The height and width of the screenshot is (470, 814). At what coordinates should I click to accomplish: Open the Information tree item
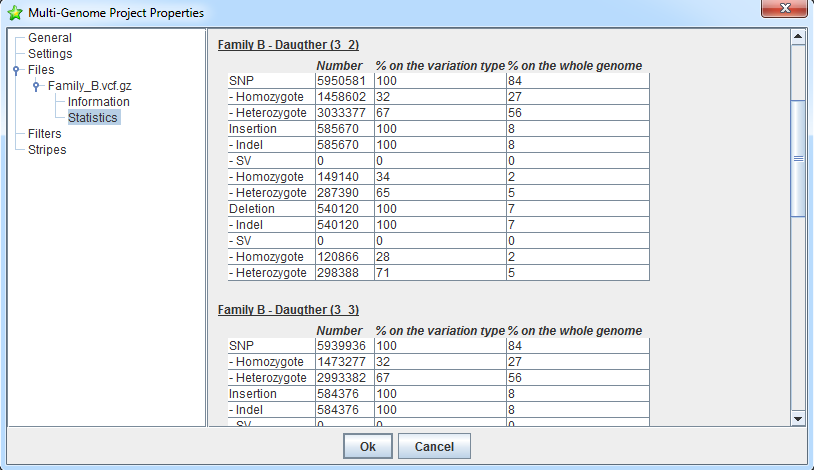pos(98,102)
